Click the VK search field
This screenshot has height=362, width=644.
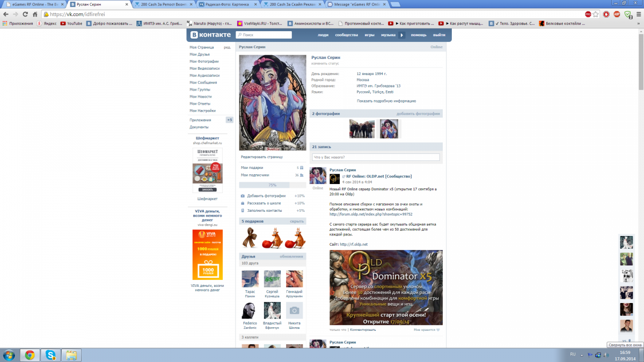click(x=263, y=35)
